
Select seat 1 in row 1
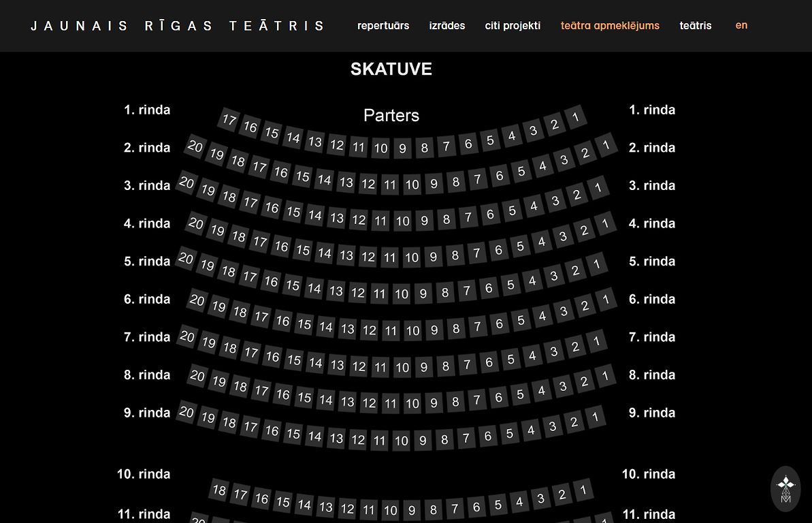pos(576,117)
